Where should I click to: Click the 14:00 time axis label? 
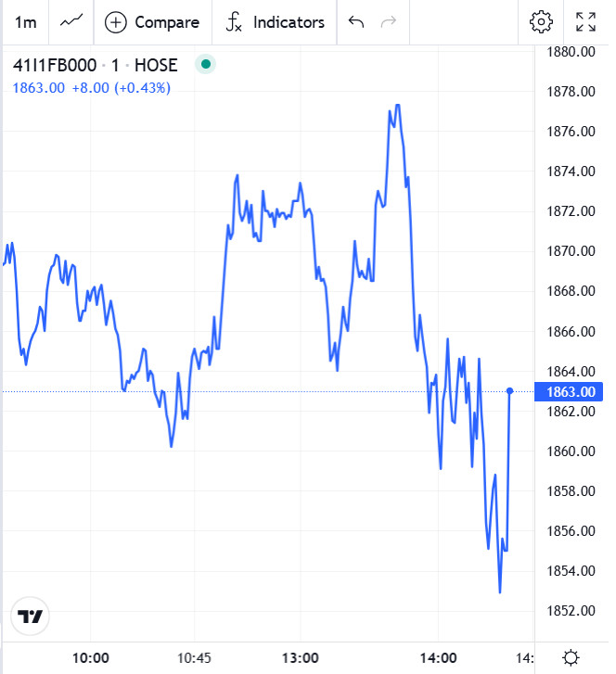coord(438,658)
